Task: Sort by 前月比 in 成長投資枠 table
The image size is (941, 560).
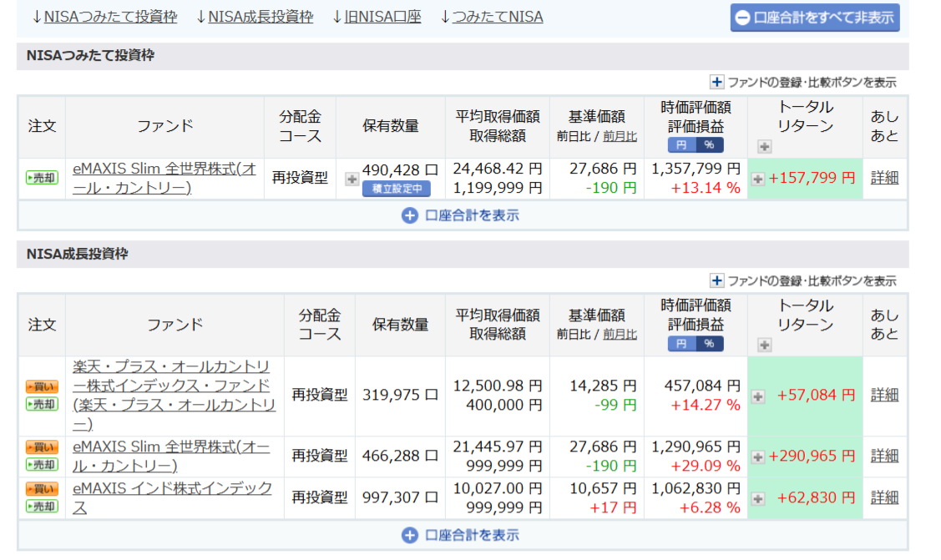Action: pos(620,335)
